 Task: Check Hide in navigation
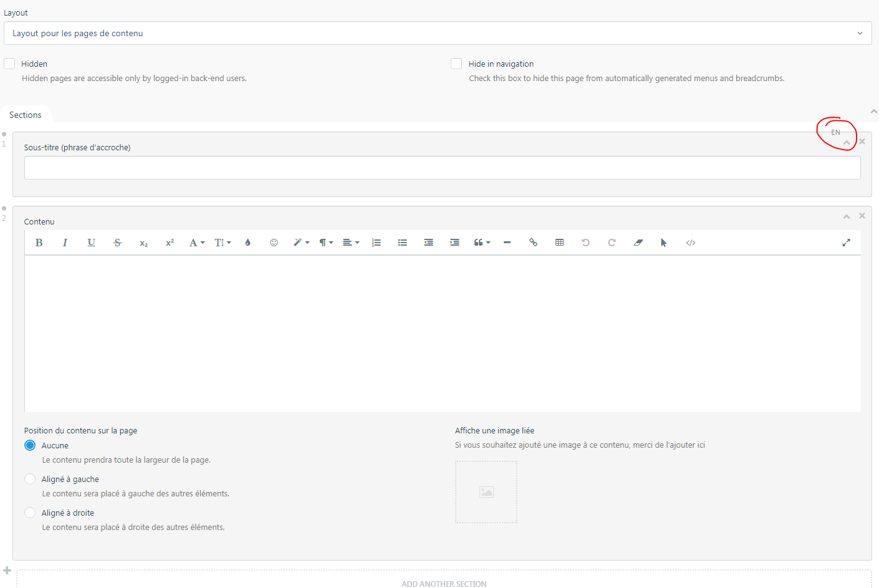point(456,63)
